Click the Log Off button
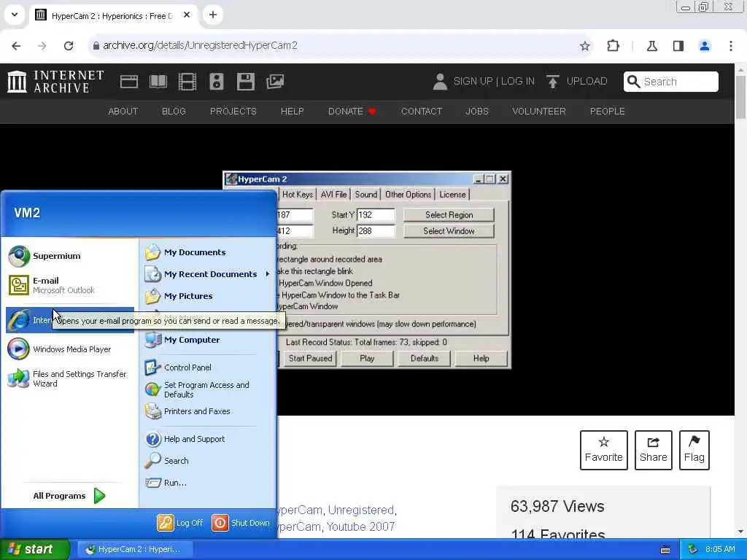This screenshot has height=560, width=747. click(180, 522)
